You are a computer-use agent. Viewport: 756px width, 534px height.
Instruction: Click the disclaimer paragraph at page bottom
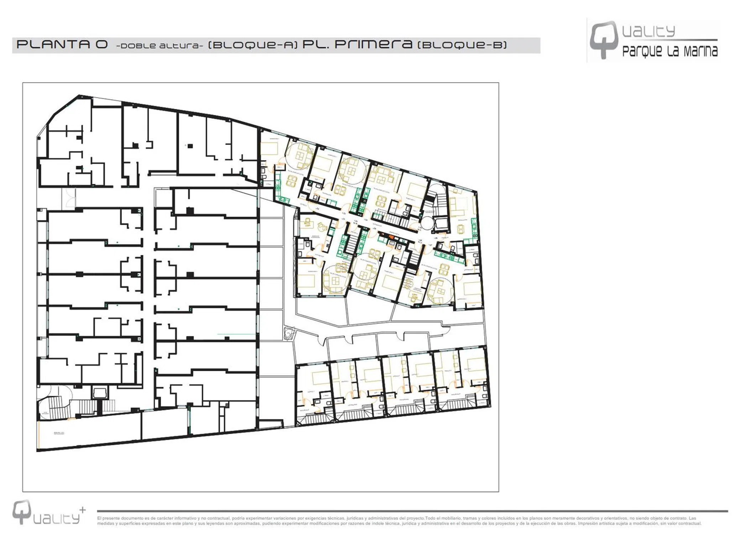399,521
